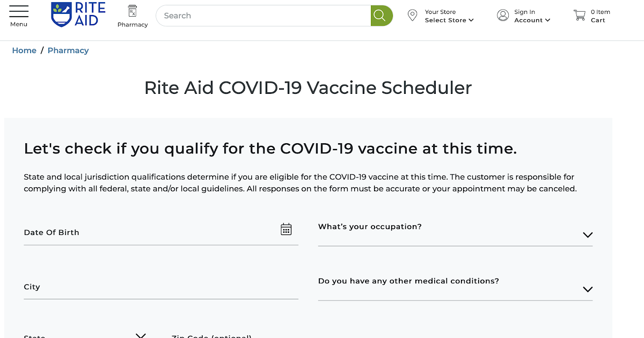Open the State dropdown arrow
The image size is (644, 338).
pos(141,335)
